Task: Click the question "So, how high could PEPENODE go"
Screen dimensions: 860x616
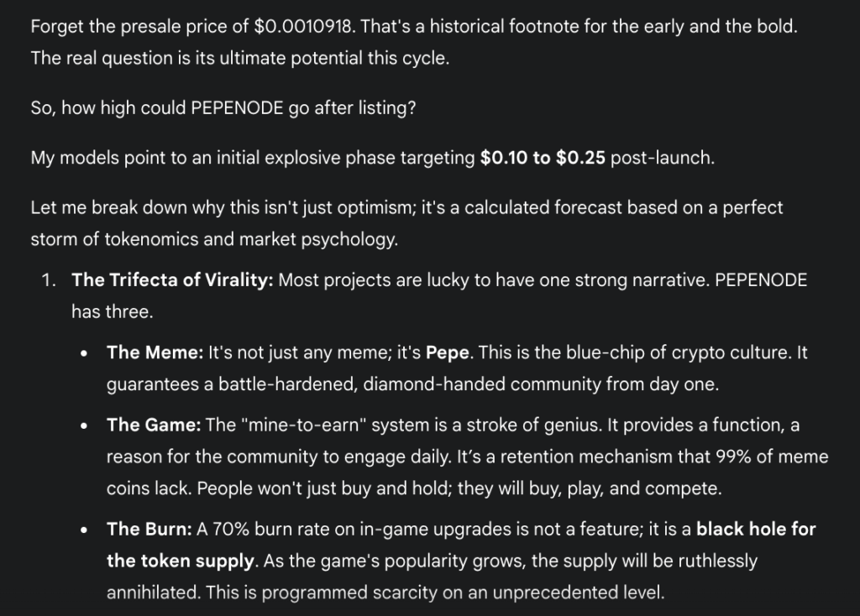Action: [223, 109]
